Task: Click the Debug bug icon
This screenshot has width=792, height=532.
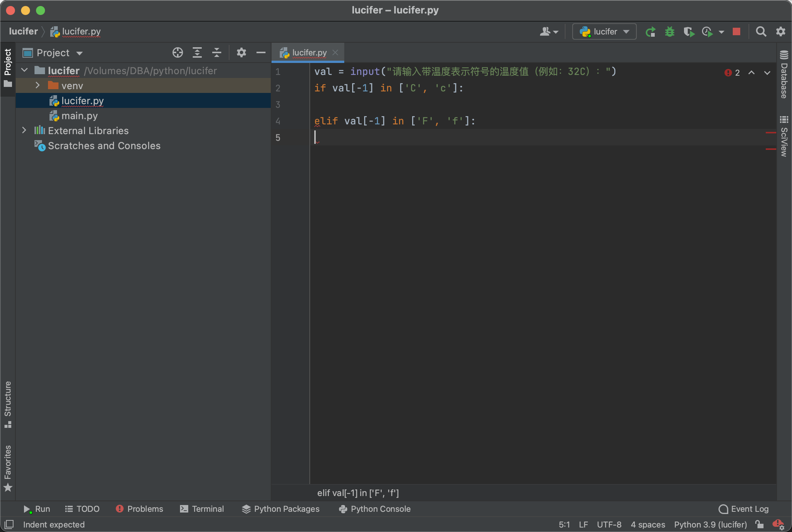Action: (x=669, y=32)
